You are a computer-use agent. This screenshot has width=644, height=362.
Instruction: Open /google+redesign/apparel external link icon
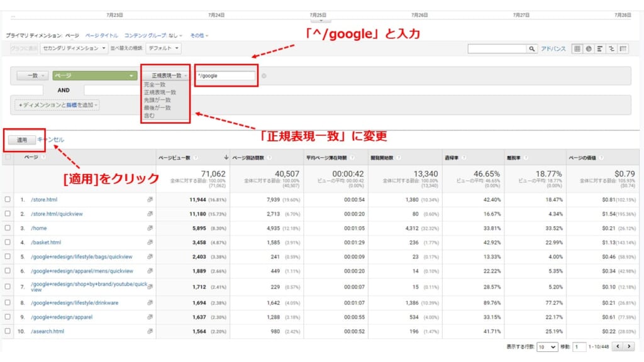150,317
